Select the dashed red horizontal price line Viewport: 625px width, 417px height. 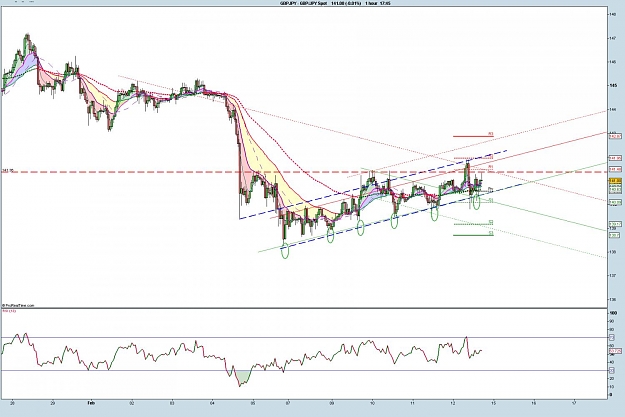[304, 172]
